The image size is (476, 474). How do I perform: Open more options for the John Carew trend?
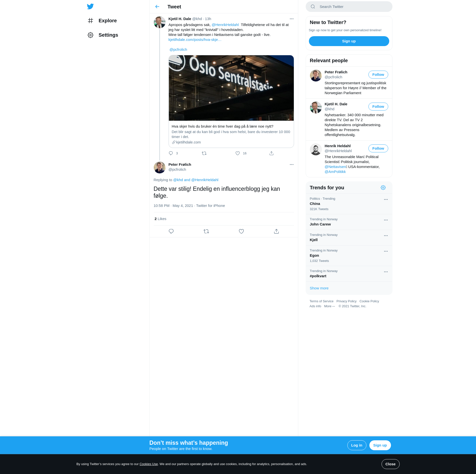(386, 220)
